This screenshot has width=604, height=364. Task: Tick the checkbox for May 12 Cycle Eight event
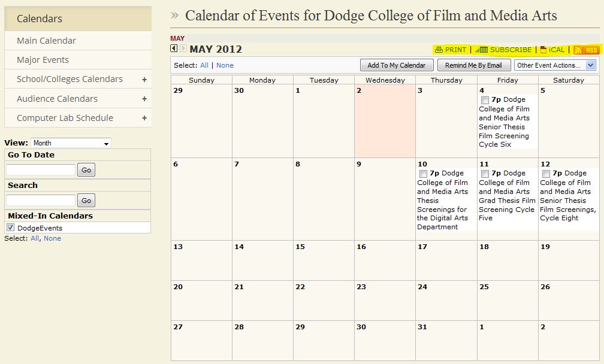[x=546, y=174]
